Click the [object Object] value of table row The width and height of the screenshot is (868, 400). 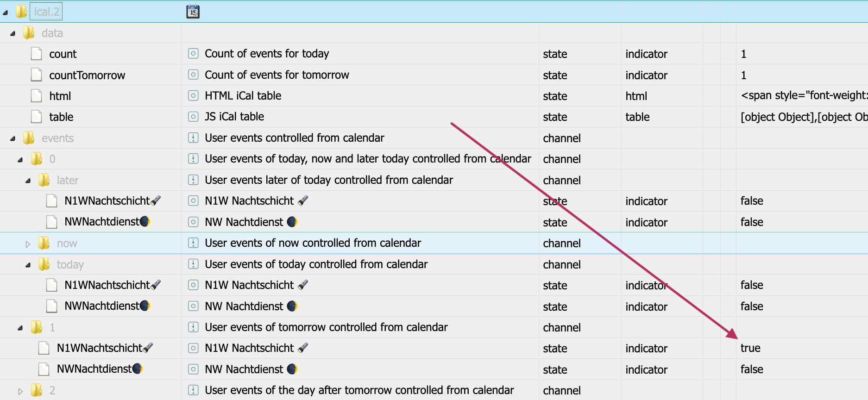coord(804,117)
